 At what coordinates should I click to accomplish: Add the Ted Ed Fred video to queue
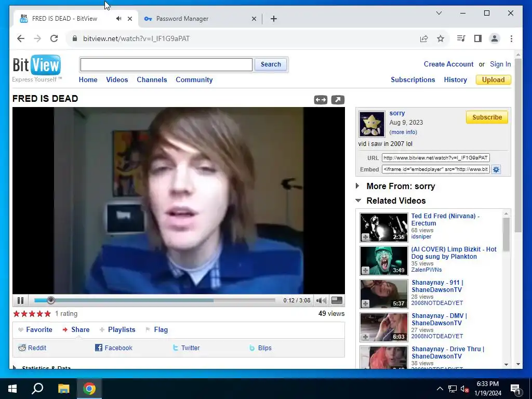365,237
